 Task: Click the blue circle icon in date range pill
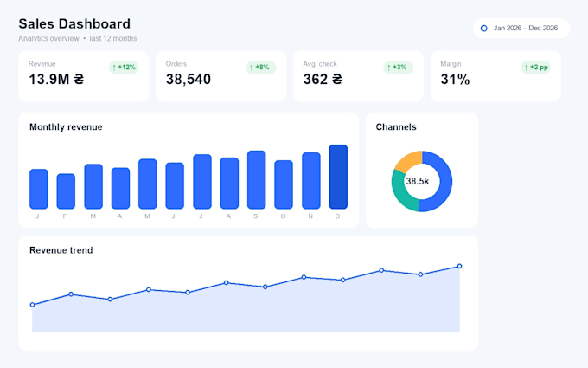point(483,29)
